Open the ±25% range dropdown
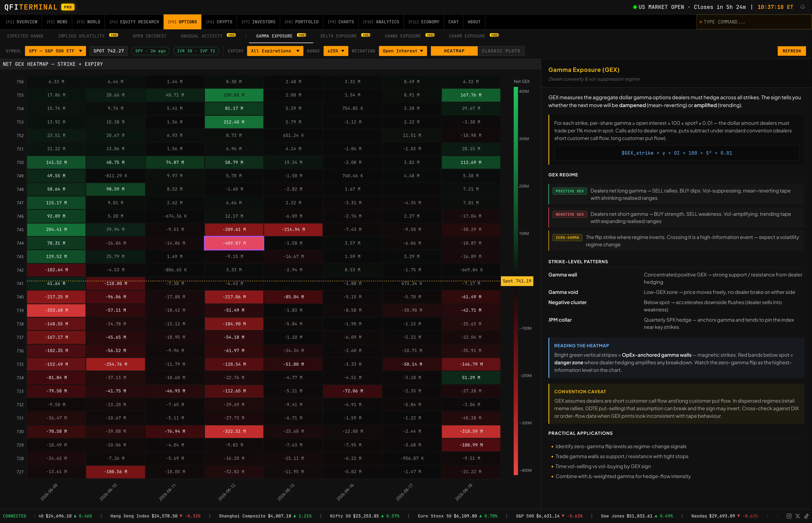 (336, 51)
